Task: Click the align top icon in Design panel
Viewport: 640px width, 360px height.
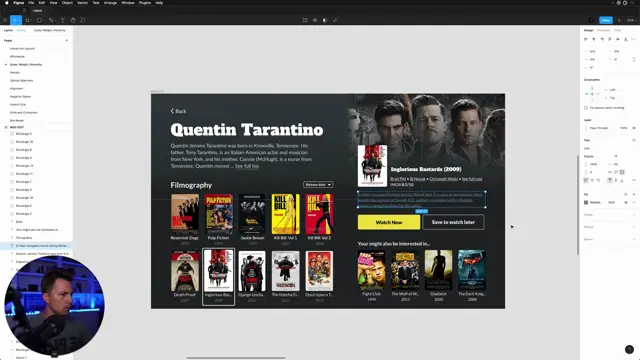Action: point(610,39)
